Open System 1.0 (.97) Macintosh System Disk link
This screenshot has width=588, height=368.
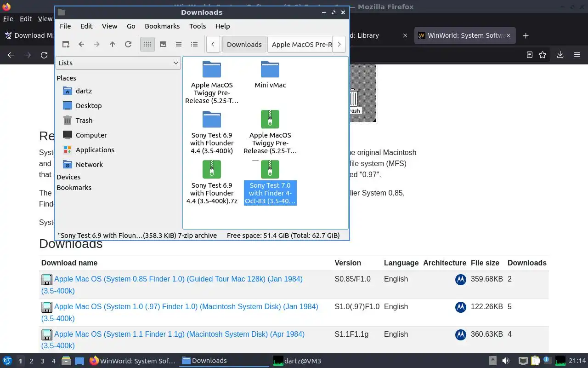coord(186,306)
